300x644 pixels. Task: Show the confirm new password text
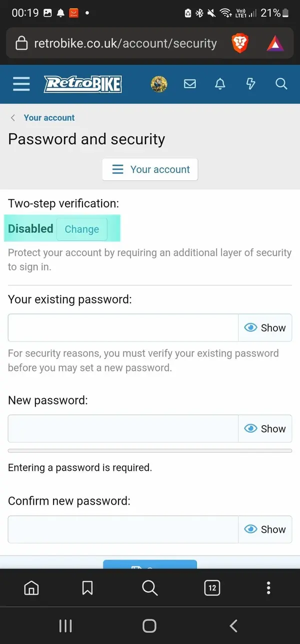pos(265,529)
